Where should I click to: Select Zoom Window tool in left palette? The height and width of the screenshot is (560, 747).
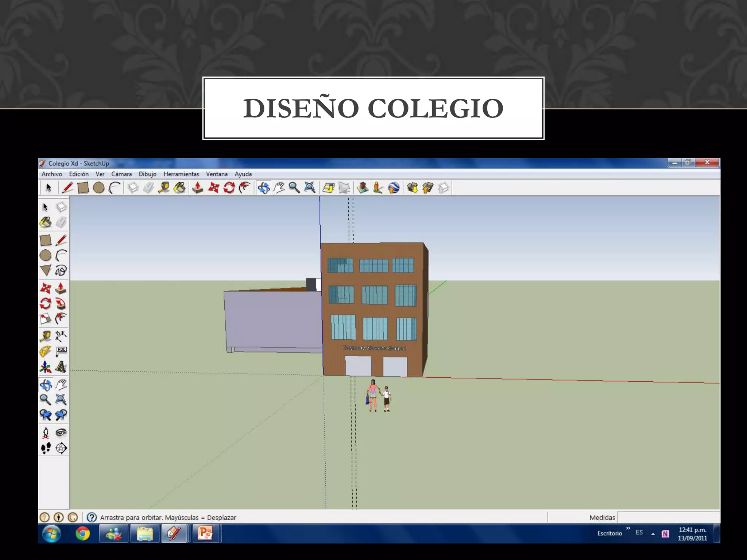pos(61,400)
